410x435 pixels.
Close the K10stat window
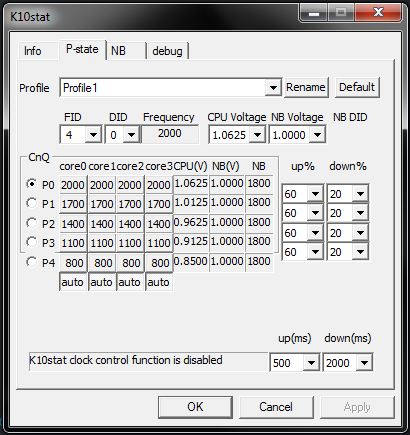pos(378,12)
